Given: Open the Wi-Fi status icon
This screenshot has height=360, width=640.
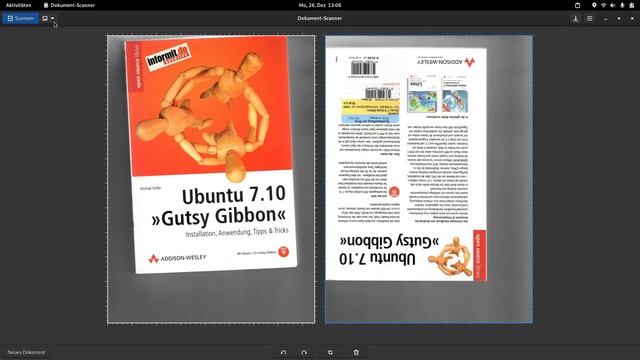Looking at the screenshot, I should pos(603,5).
